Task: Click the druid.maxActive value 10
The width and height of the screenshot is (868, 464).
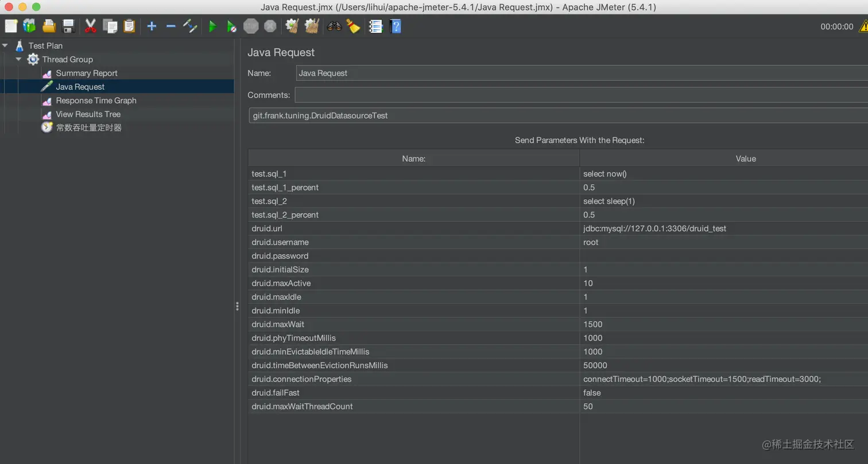Action: [x=723, y=283]
